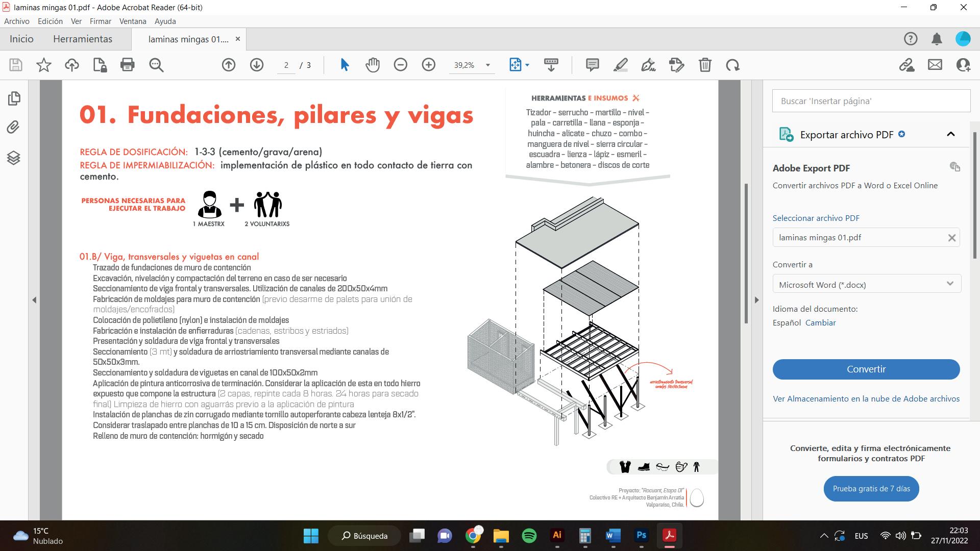The image size is (980, 551).
Task: Collapse the Exportar archivo PDF section
Action: point(950,134)
